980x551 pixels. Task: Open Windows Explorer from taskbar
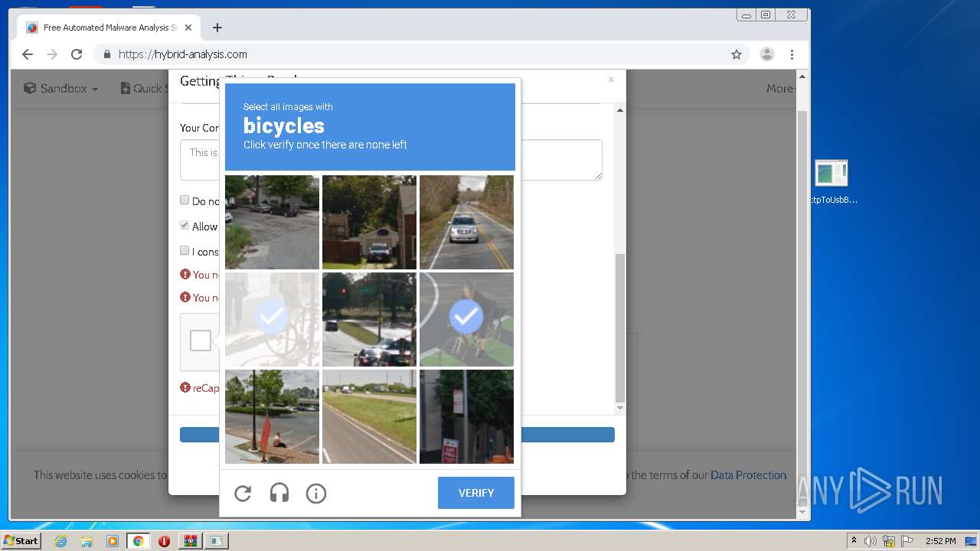click(87, 541)
